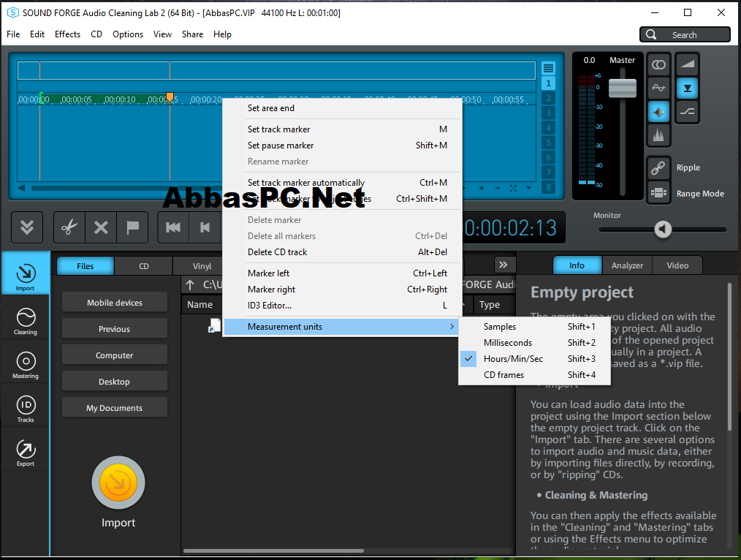This screenshot has height=560, width=741.
Task: Open the Edit menu
Action: coord(37,34)
